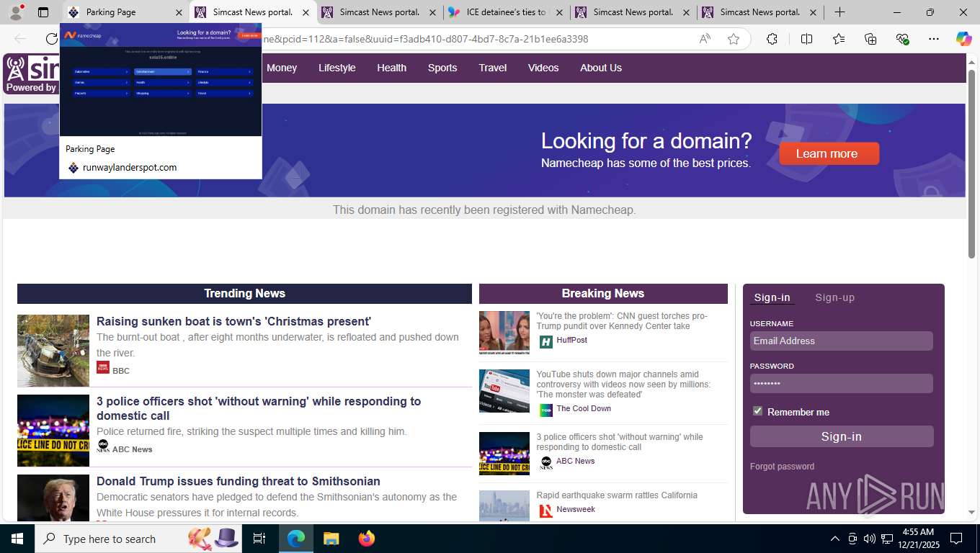Image resolution: width=980 pixels, height=553 pixels.
Task: Click the refresh page icon
Action: pyautogui.click(x=51, y=39)
